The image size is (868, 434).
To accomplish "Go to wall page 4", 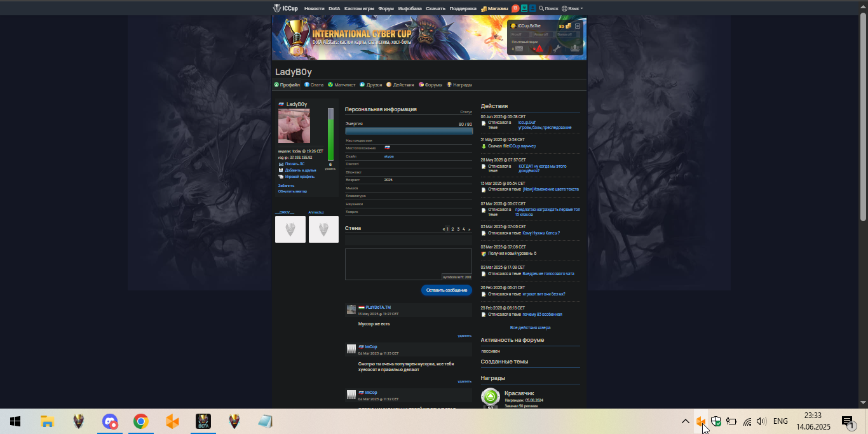I will click(x=464, y=229).
